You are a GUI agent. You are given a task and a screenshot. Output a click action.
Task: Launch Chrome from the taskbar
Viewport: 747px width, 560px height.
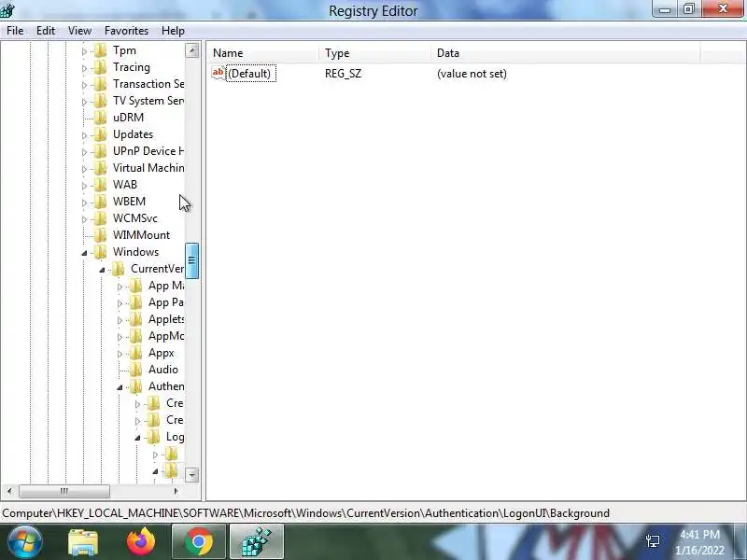point(199,542)
